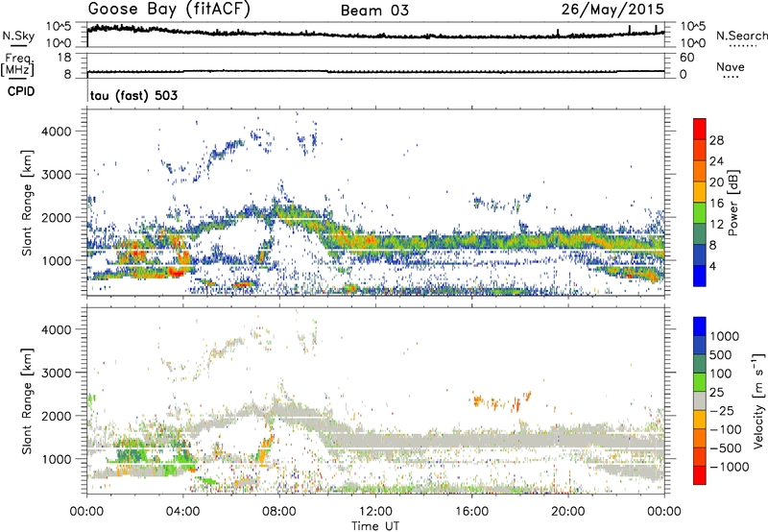Click the red bottom segment of the velocity colorbar
The image size is (768, 532).
(700, 475)
